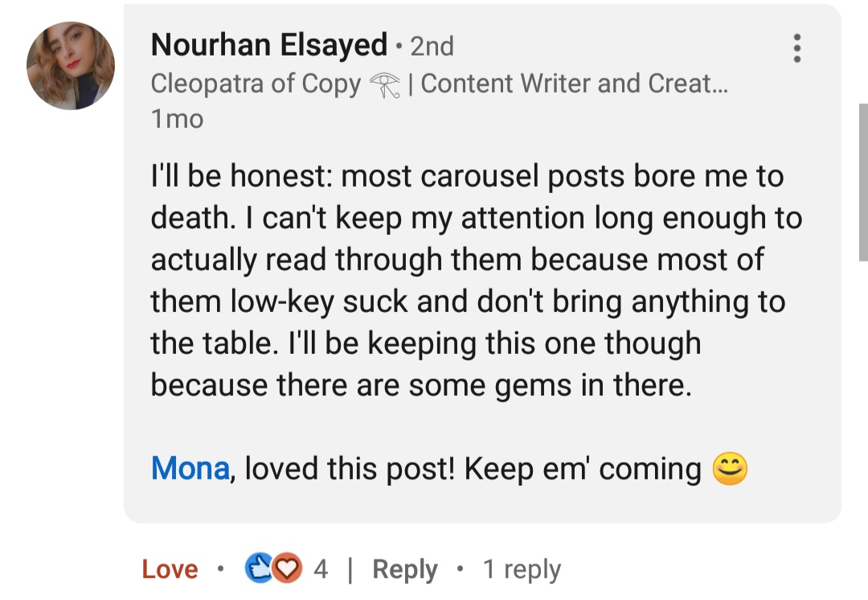Viewport: 868px width, 600px height.
Task: Click the smiling face emoji in comment
Action: click(x=729, y=468)
